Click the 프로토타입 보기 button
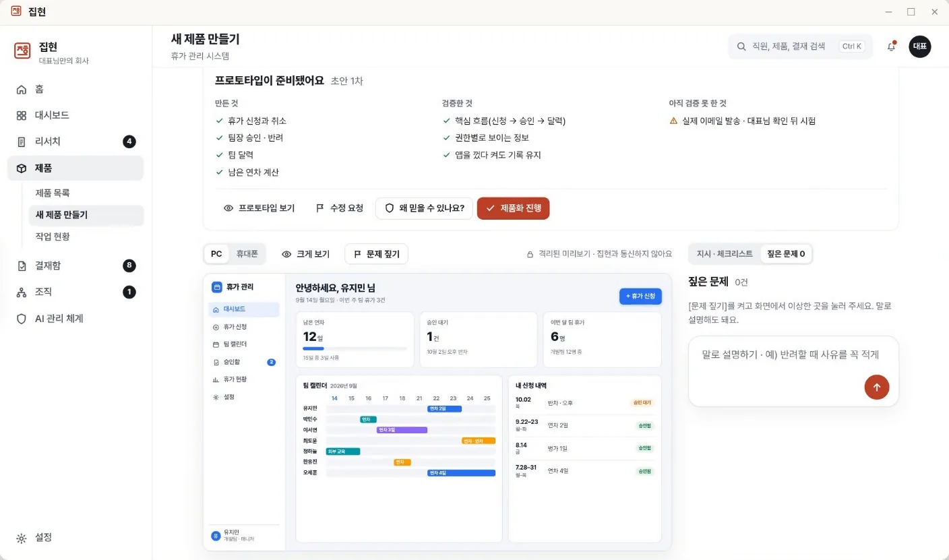 (259, 208)
